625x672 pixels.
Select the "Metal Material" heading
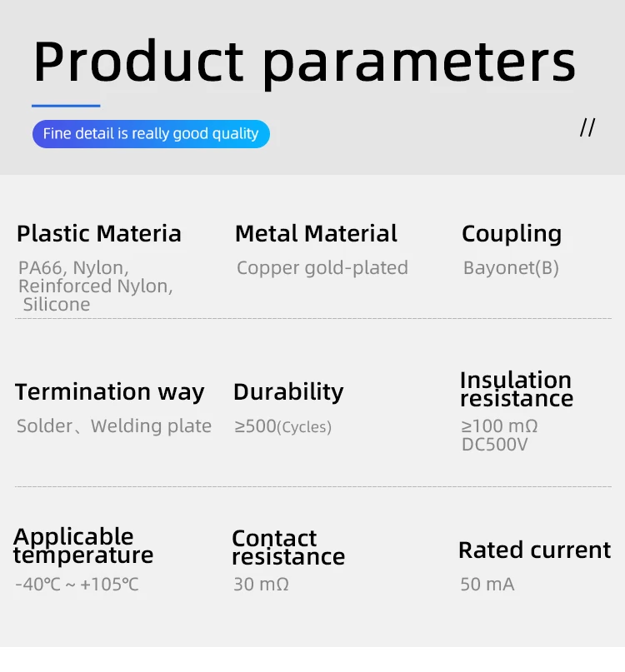[316, 234]
